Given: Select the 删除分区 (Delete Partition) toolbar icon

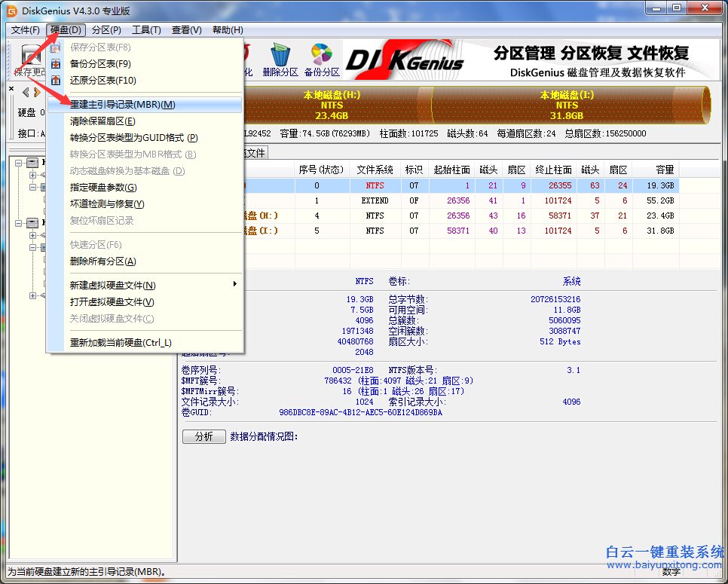Looking at the screenshot, I should (x=280, y=56).
